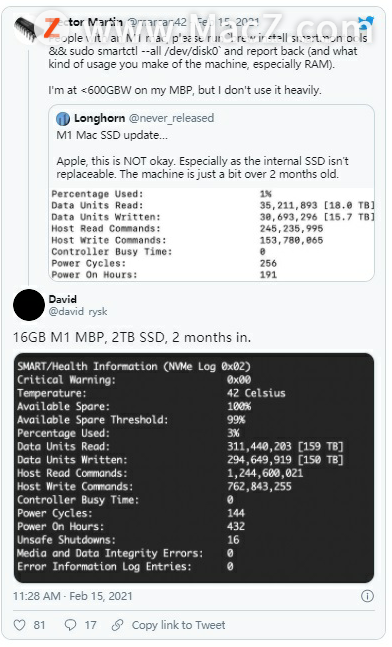The width and height of the screenshot is (392, 647).
Task: Open the tweet info circle icon
Action: (x=367, y=596)
